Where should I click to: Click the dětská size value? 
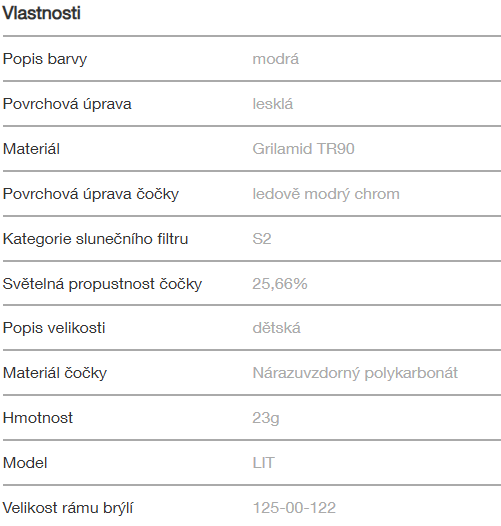(x=277, y=328)
